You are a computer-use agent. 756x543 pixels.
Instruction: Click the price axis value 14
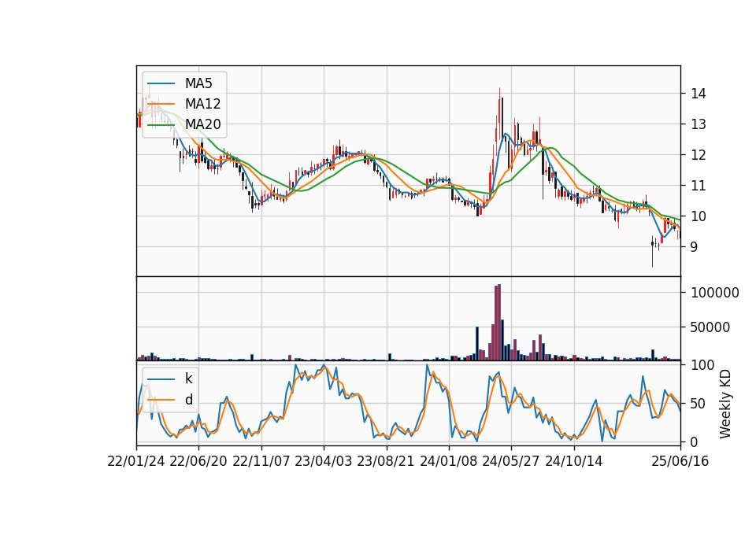click(699, 94)
